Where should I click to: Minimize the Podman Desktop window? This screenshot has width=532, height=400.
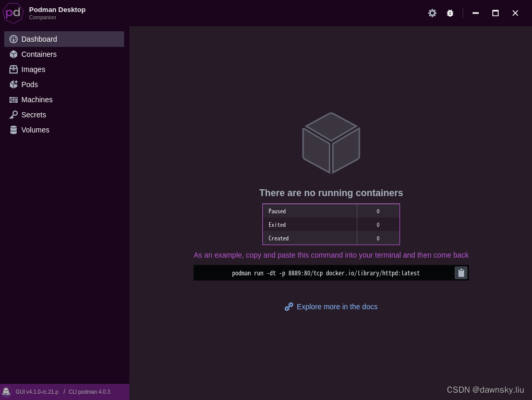(476, 13)
